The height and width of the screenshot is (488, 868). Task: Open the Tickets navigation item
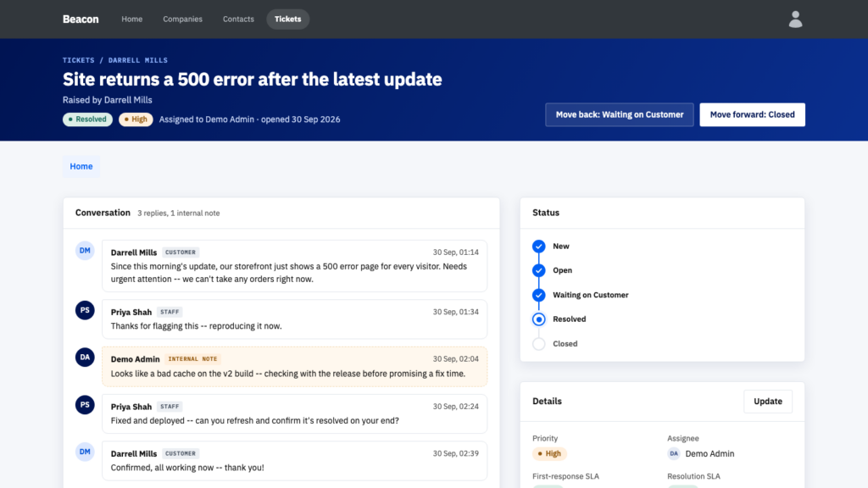click(x=288, y=19)
